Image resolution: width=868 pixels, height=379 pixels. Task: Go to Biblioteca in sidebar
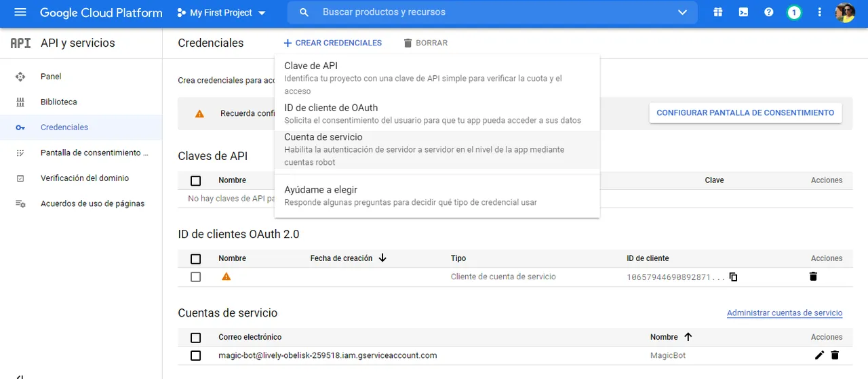click(81, 102)
